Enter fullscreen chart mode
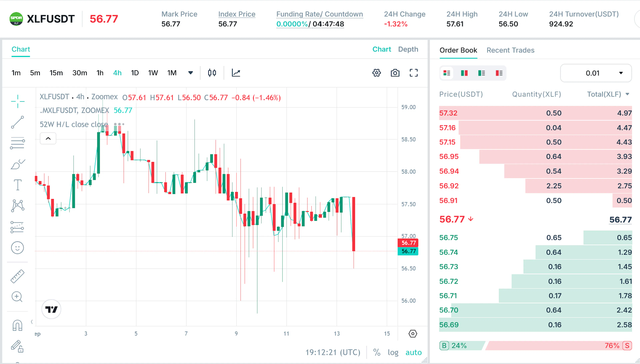 (414, 73)
